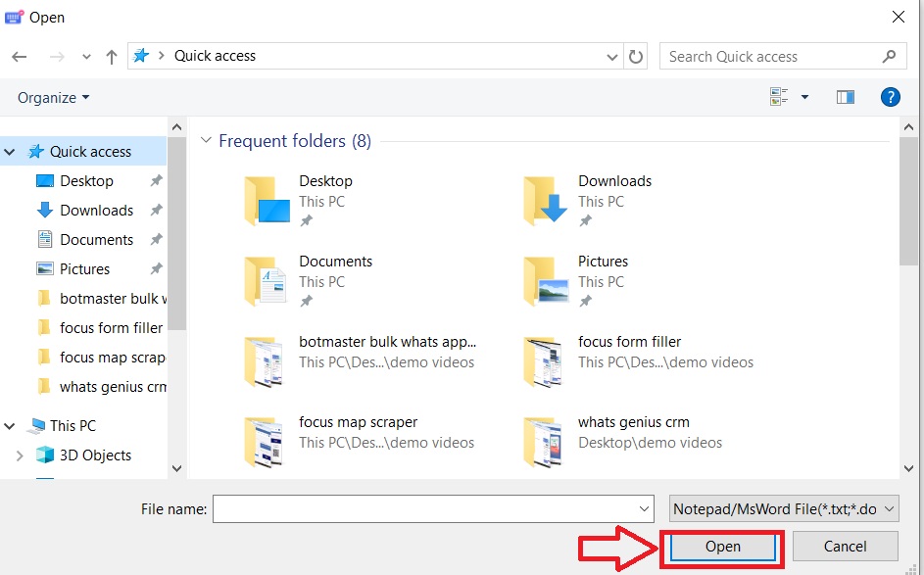Click the 3D Objects cube icon
The image size is (924, 575).
tap(45, 455)
